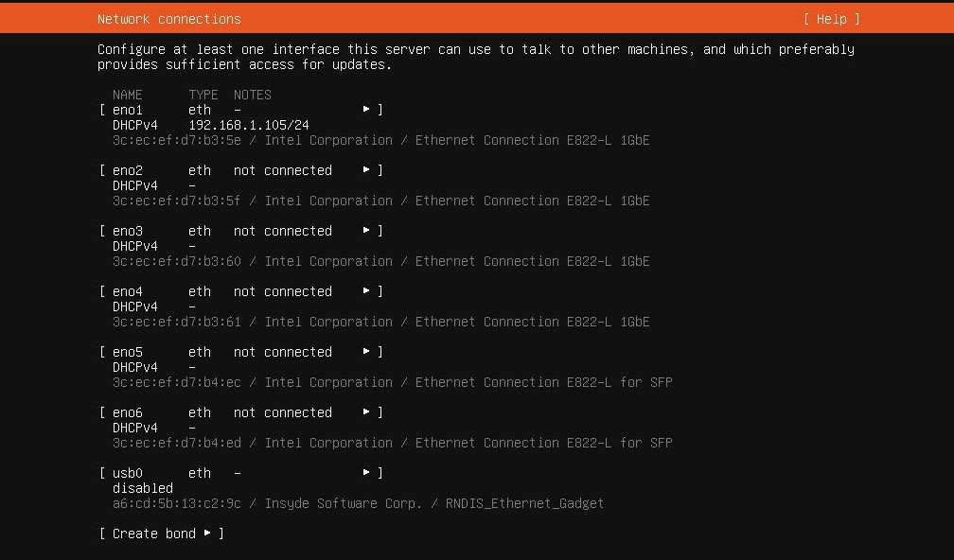
Task: Open the Help menu in the header
Action: tap(831, 19)
